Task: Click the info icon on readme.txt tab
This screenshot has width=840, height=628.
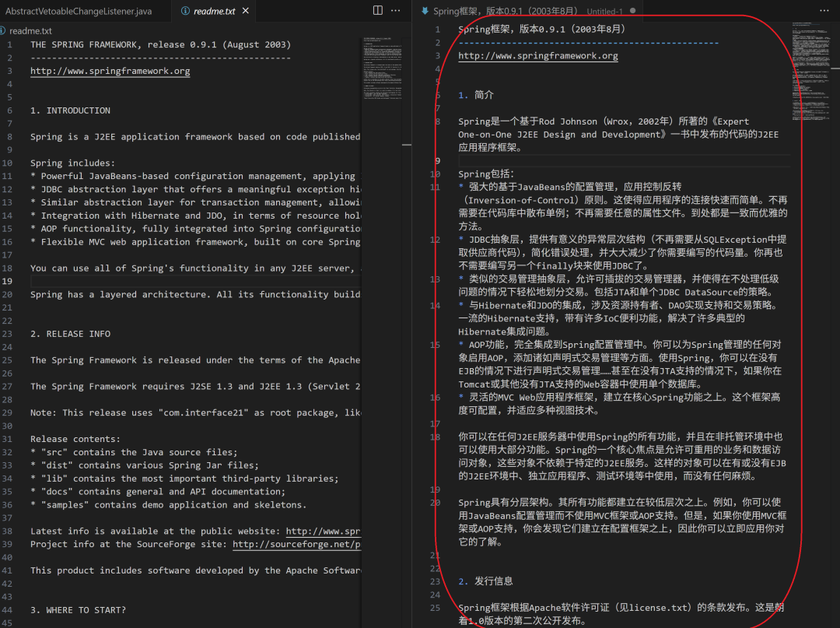Action: click(x=185, y=11)
